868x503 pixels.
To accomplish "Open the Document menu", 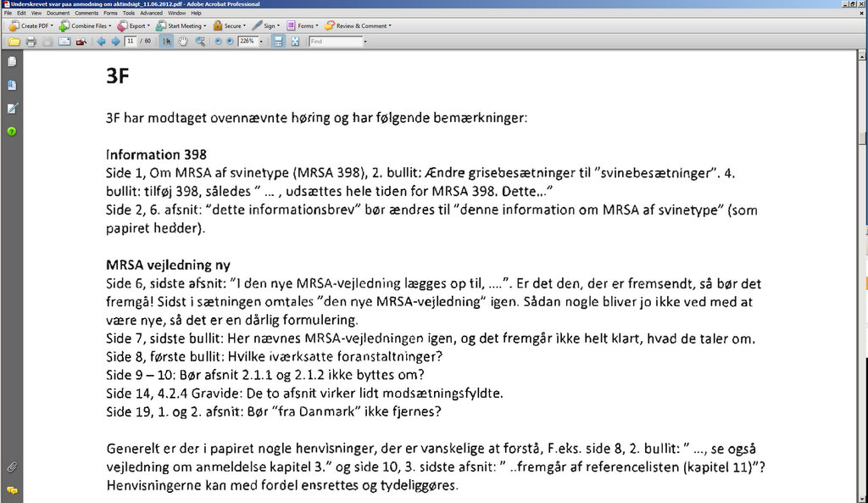I will point(58,13).
